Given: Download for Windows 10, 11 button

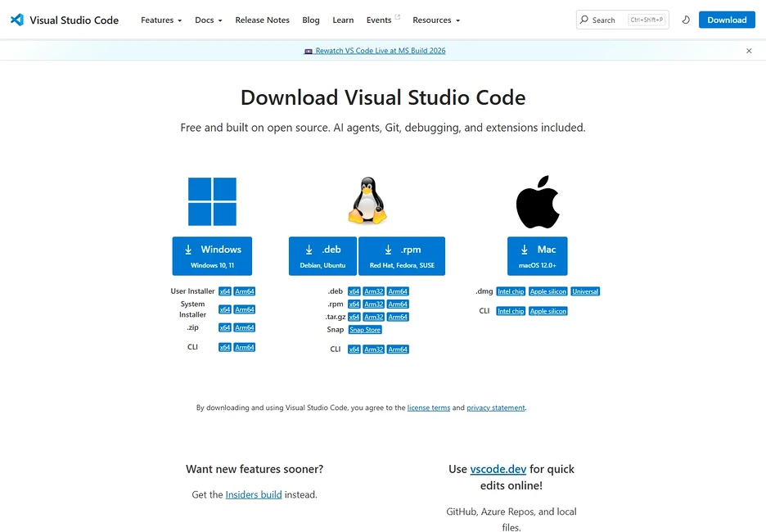Looking at the screenshot, I should point(212,256).
